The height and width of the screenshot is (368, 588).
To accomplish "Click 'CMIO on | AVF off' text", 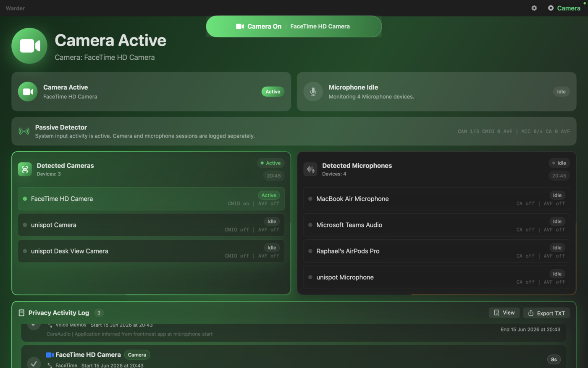I will coord(254,204).
